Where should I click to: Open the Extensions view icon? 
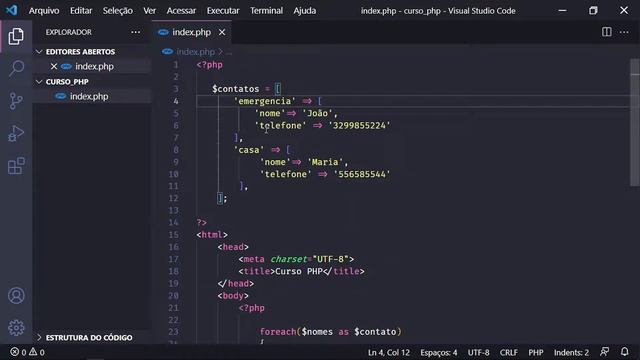pos(16,166)
